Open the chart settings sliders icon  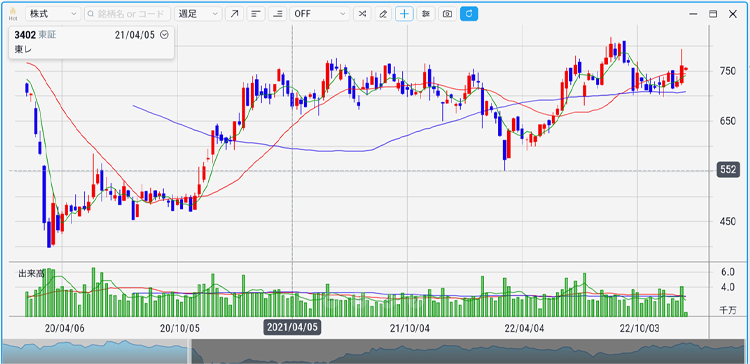click(425, 13)
